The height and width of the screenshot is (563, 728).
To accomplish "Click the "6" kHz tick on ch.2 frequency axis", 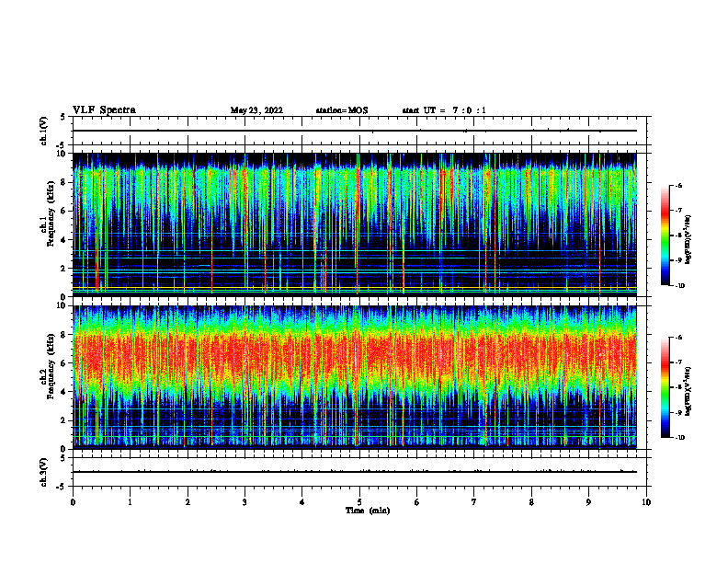I will click(x=63, y=363).
